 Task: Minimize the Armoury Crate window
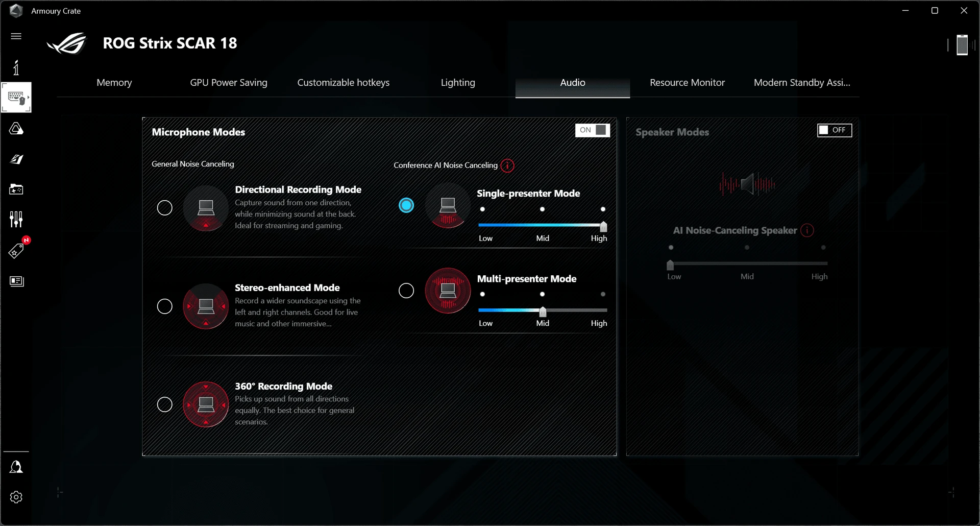[905, 11]
